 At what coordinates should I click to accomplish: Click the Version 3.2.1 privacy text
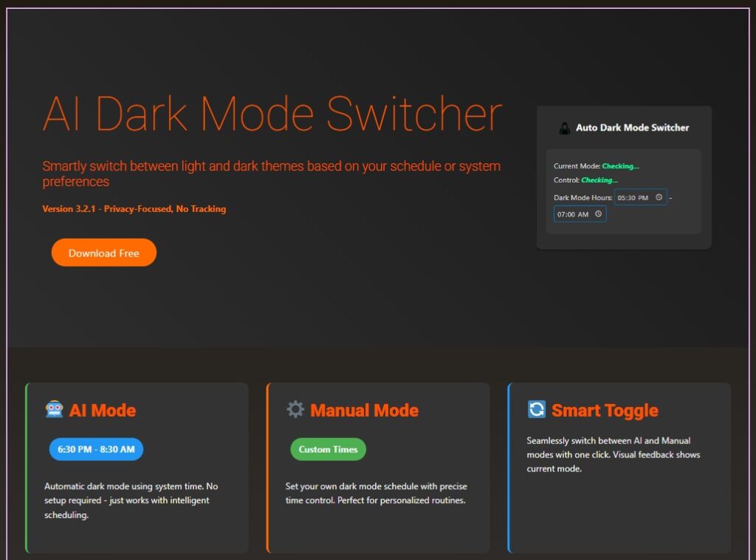pos(134,209)
